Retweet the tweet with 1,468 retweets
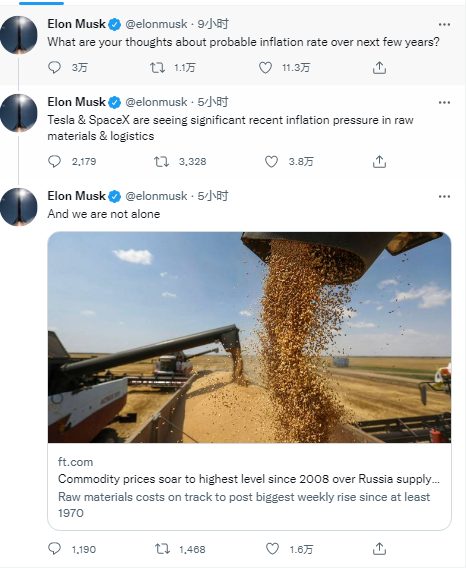The image size is (466, 568). click(162, 549)
